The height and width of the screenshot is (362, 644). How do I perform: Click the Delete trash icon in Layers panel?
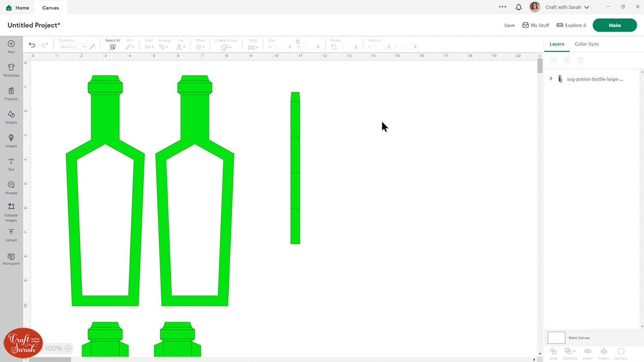pyautogui.click(x=580, y=60)
